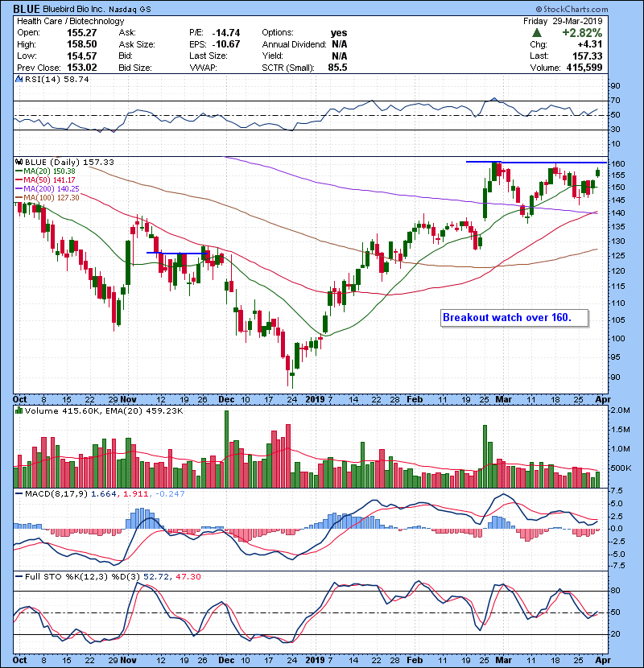The image size is (644, 668).
Task: Click the green up-arrow change indicator
Action: (537, 33)
